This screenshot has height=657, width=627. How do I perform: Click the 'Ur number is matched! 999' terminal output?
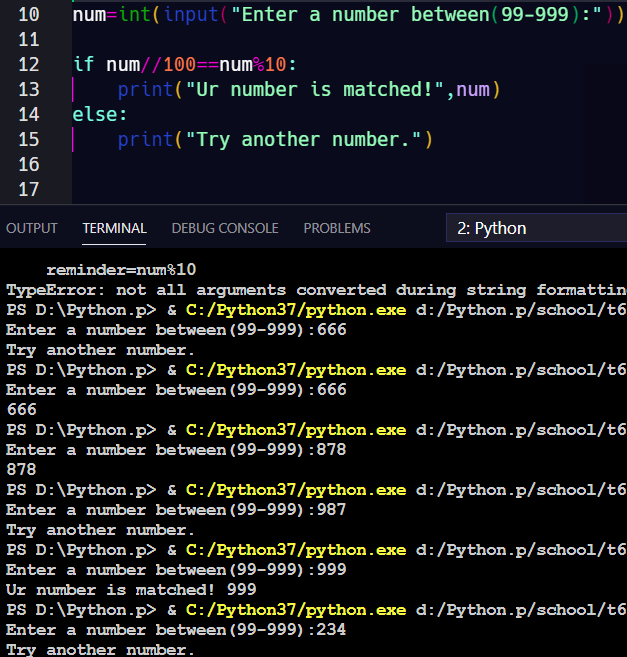click(x=131, y=590)
